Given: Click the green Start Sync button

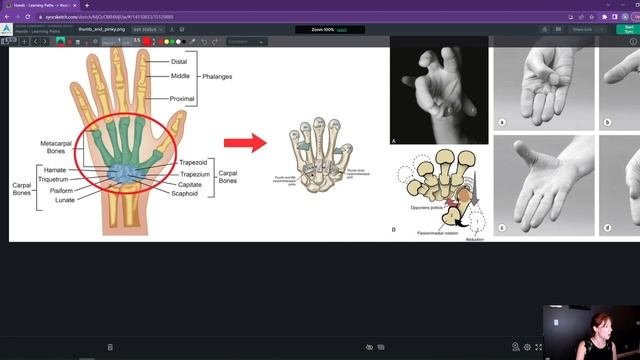Looking at the screenshot, I should tap(629, 29).
